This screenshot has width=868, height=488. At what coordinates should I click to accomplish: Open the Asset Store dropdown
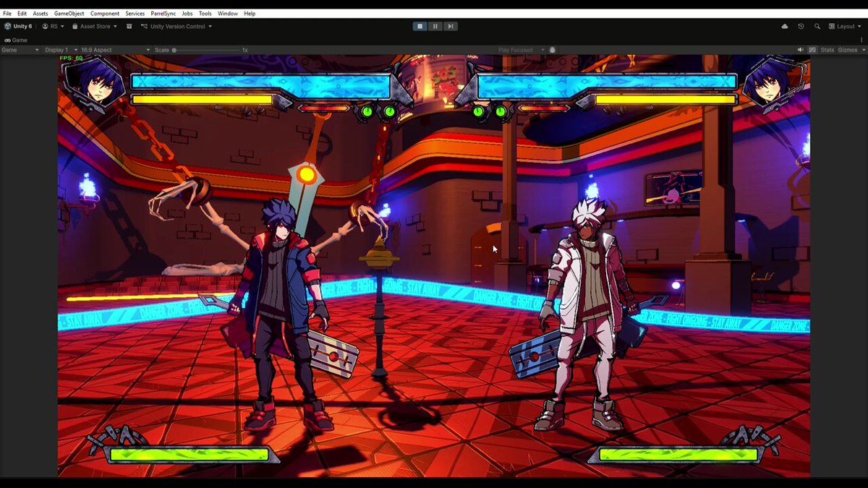coord(95,26)
